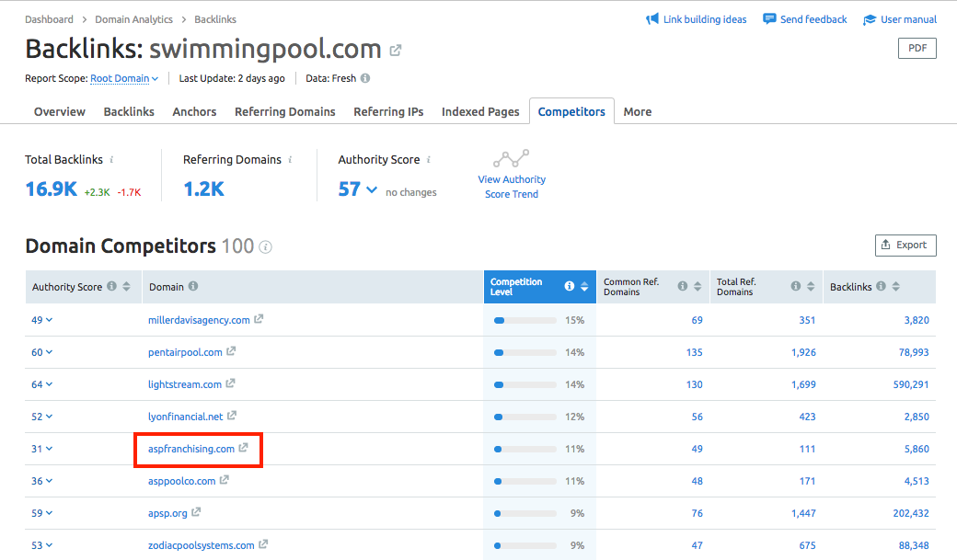Sort table by Total Ref. Domains arrows
This screenshot has height=560, width=957.
pos(811,286)
